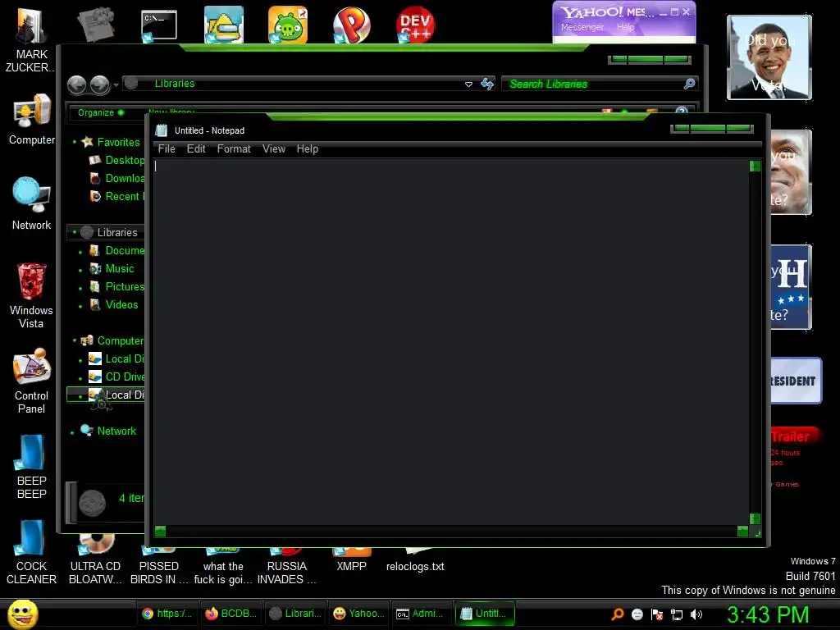Open the MARK ZUCKER desktop icon
Screen dimensions: 840x630
click(x=30, y=40)
